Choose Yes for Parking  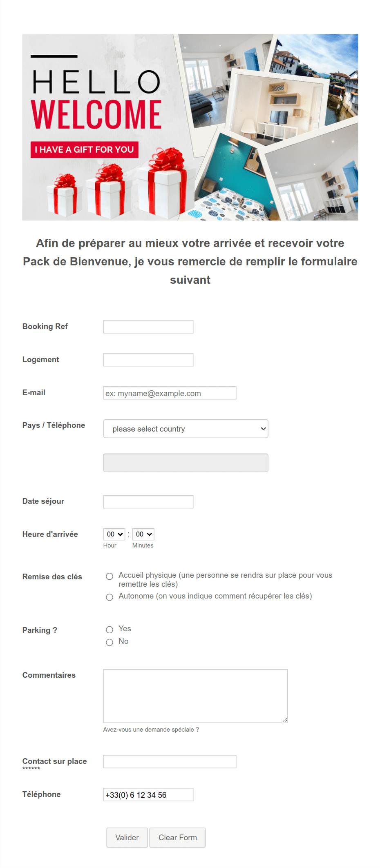110,630
